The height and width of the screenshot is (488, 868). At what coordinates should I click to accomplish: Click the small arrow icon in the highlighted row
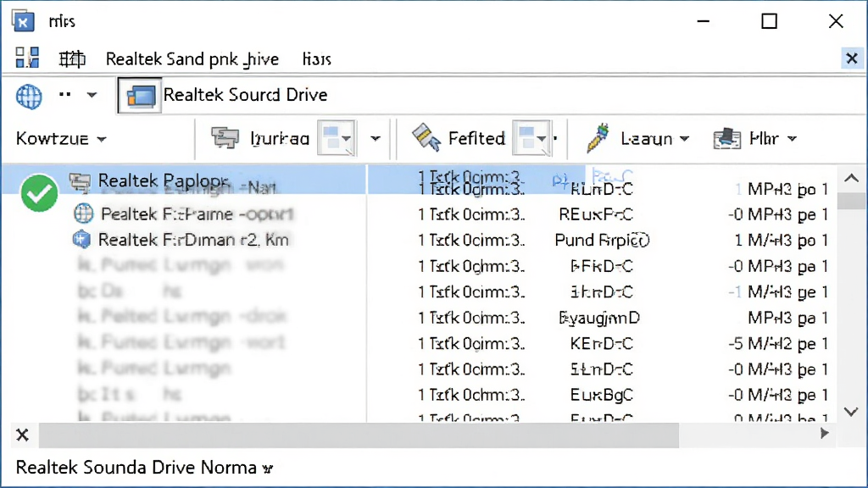(559, 180)
